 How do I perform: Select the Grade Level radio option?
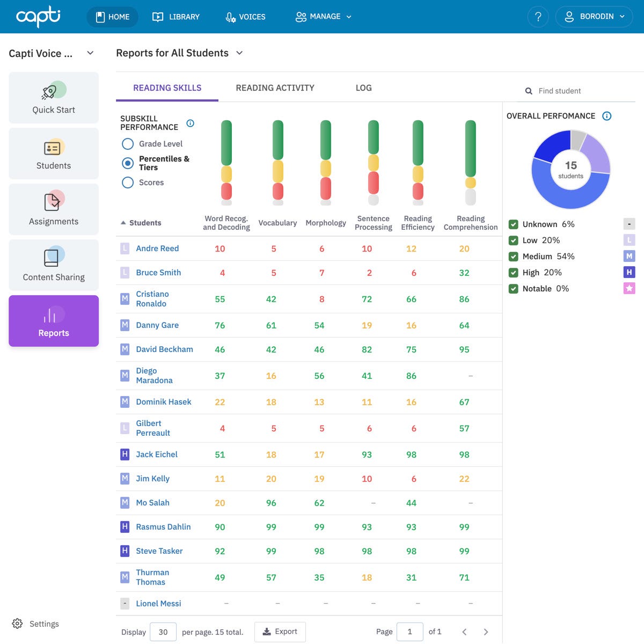pos(128,144)
